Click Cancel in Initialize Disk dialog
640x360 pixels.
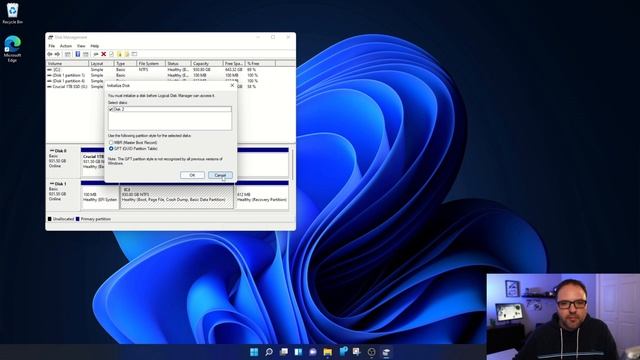tap(220, 175)
